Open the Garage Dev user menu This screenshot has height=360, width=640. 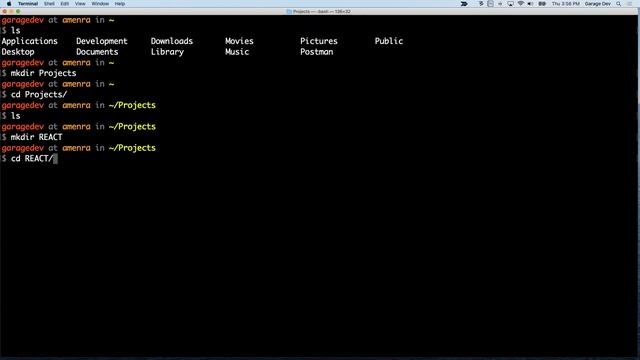click(598, 4)
